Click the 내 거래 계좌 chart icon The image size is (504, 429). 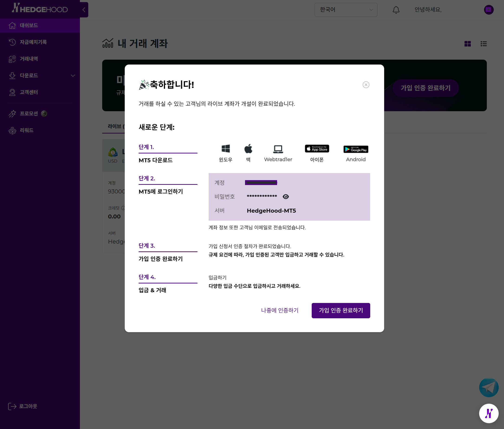pyautogui.click(x=108, y=43)
